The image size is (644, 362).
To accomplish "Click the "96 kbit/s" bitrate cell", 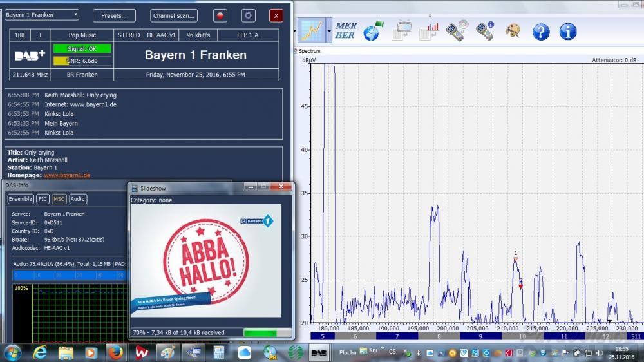I will (198, 35).
